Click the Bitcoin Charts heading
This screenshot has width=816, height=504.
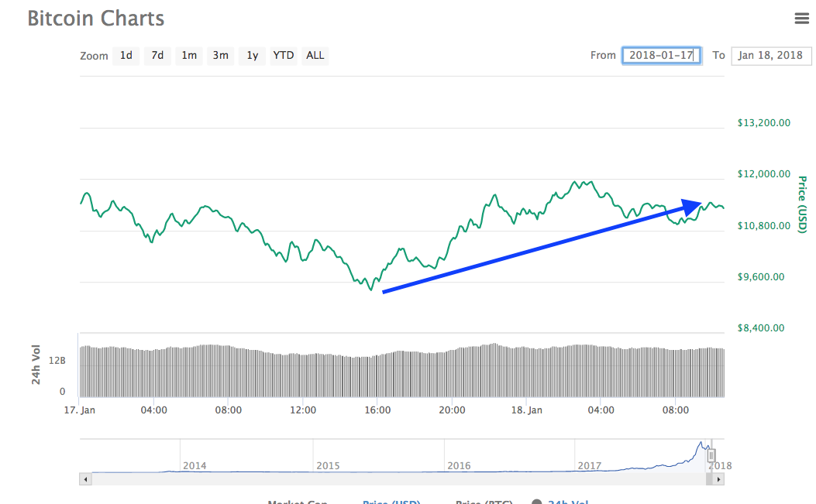(x=96, y=19)
